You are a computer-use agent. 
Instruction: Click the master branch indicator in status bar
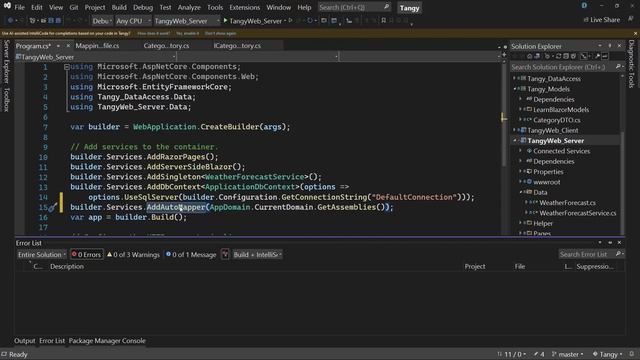click(567, 354)
